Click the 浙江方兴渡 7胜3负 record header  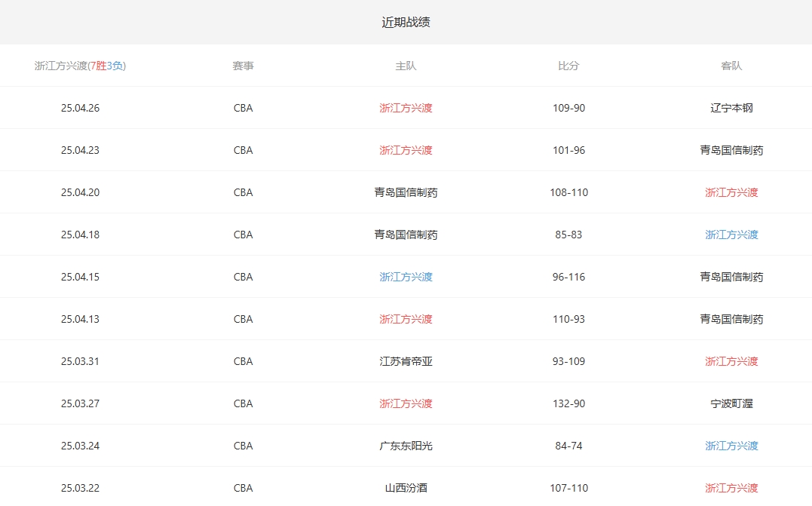[x=80, y=66]
